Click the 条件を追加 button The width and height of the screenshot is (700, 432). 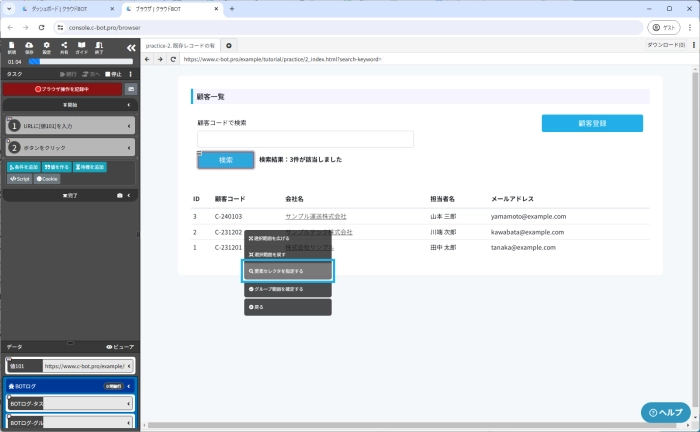(23, 167)
